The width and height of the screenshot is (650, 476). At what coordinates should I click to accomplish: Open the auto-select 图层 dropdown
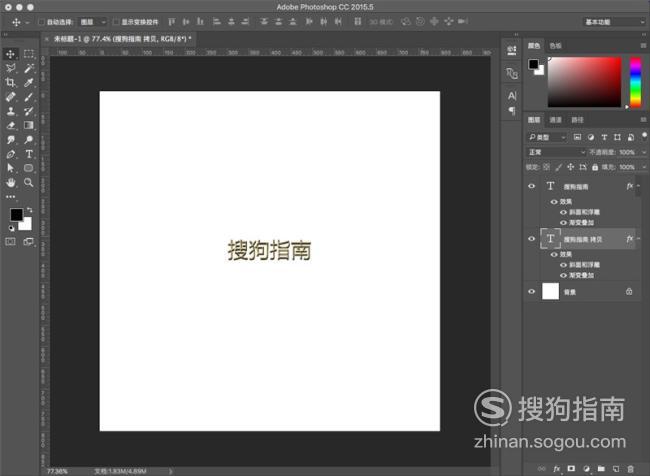93,22
